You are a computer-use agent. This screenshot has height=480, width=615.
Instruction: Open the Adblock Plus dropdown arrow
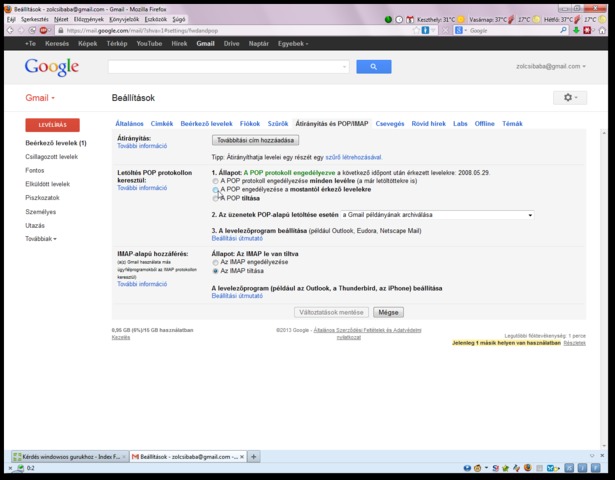[x=49, y=31]
